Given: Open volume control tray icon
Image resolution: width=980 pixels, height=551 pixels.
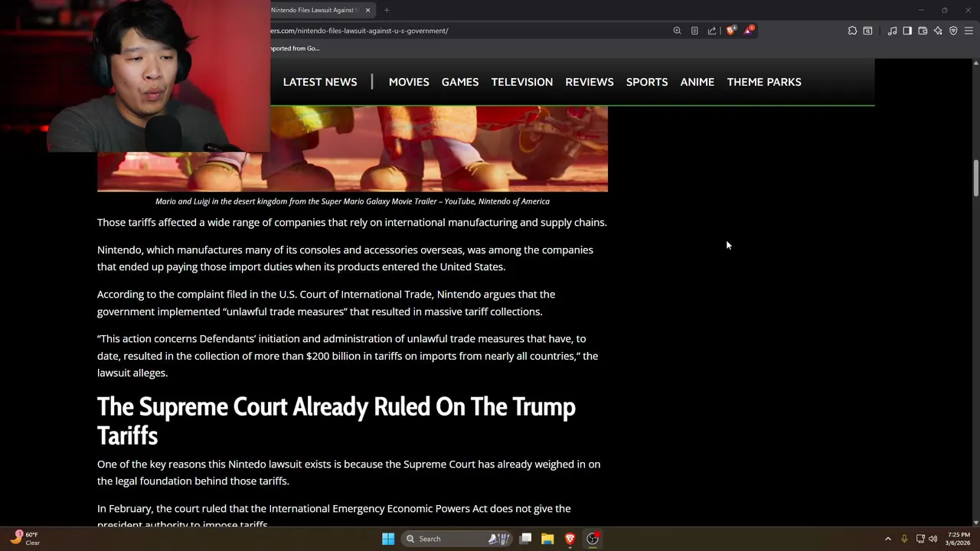Looking at the screenshot, I should pyautogui.click(x=933, y=539).
